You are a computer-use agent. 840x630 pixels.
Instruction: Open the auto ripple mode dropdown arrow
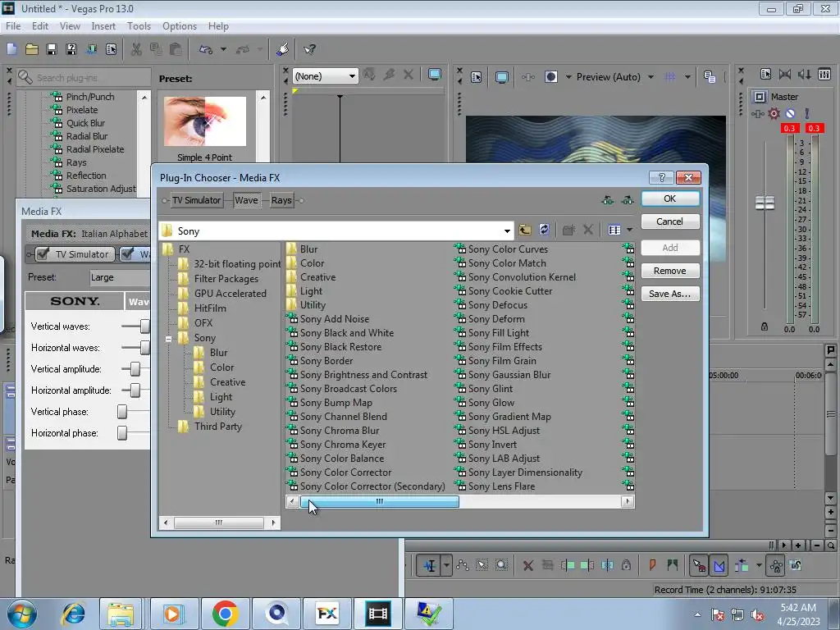(x=759, y=565)
